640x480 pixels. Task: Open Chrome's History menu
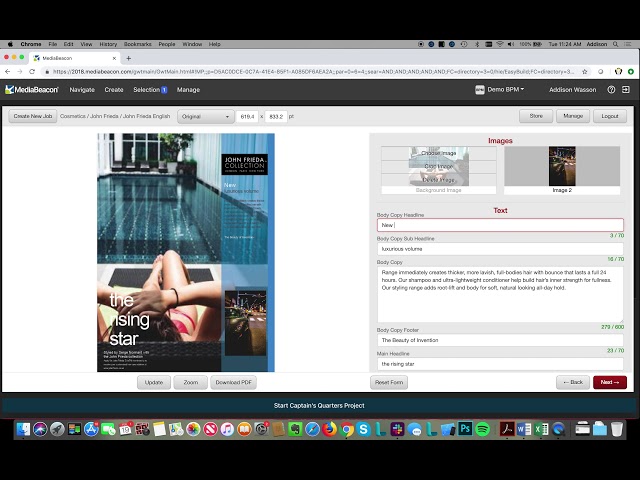(108, 44)
